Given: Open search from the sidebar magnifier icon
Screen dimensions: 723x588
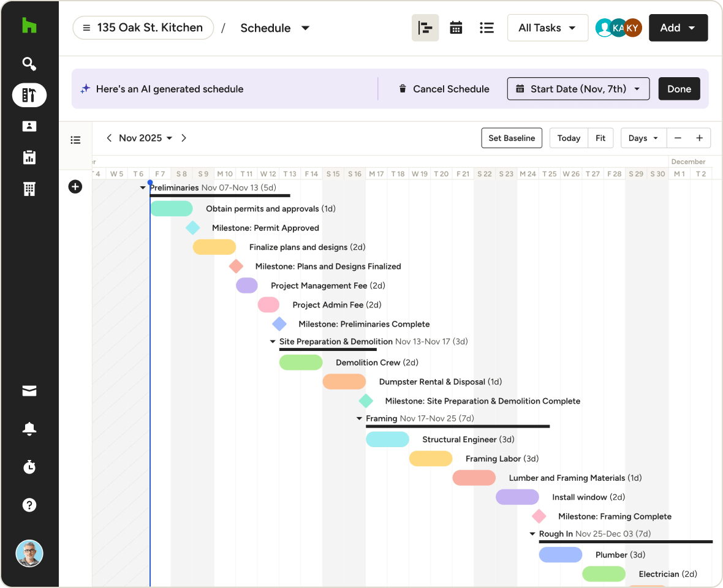Looking at the screenshot, I should (x=29, y=64).
